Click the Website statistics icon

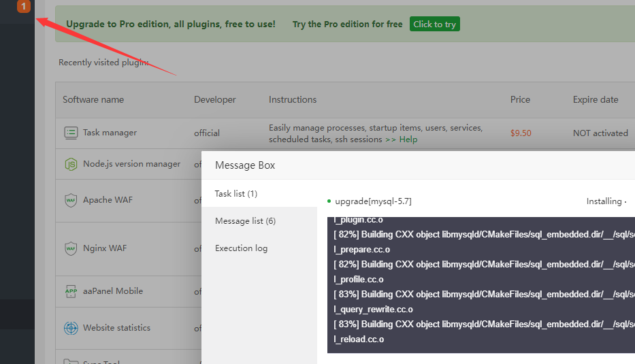pos(71,328)
